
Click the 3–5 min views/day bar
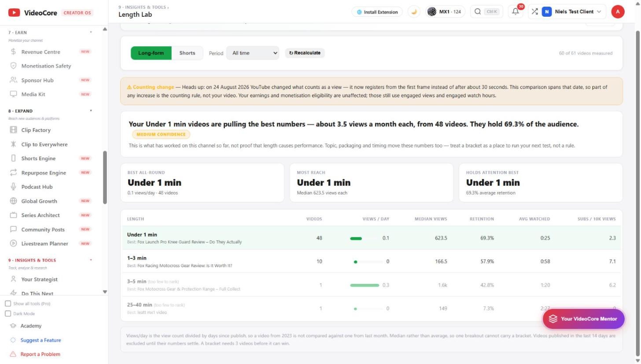pyautogui.click(x=365, y=285)
